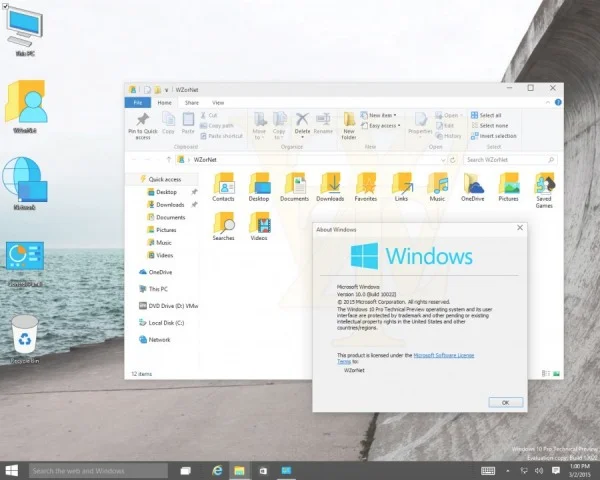Open the Quick Access Toolbar customize dropdown

pos(166,90)
